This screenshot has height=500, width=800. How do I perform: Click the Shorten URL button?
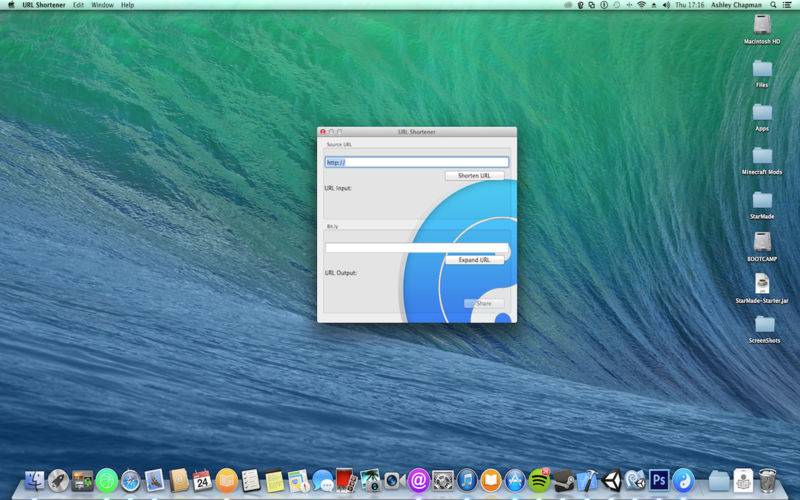click(474, 176)
